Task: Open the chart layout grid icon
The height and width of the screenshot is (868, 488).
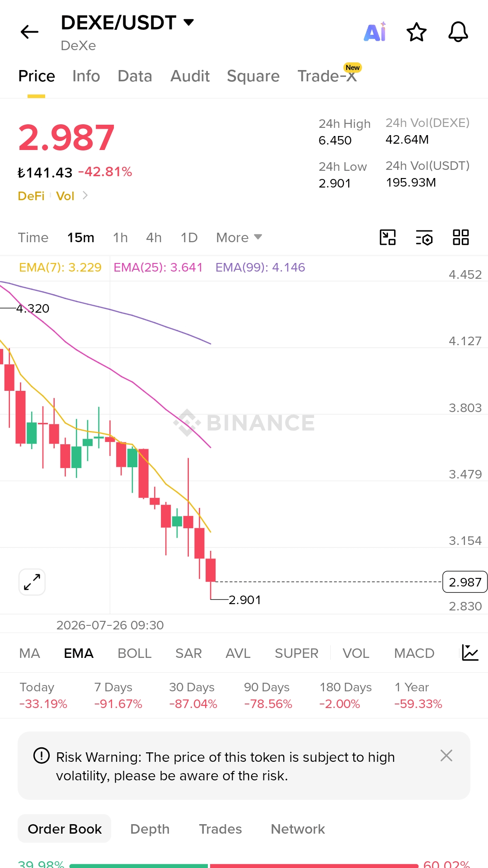Action: coord(461,237)
